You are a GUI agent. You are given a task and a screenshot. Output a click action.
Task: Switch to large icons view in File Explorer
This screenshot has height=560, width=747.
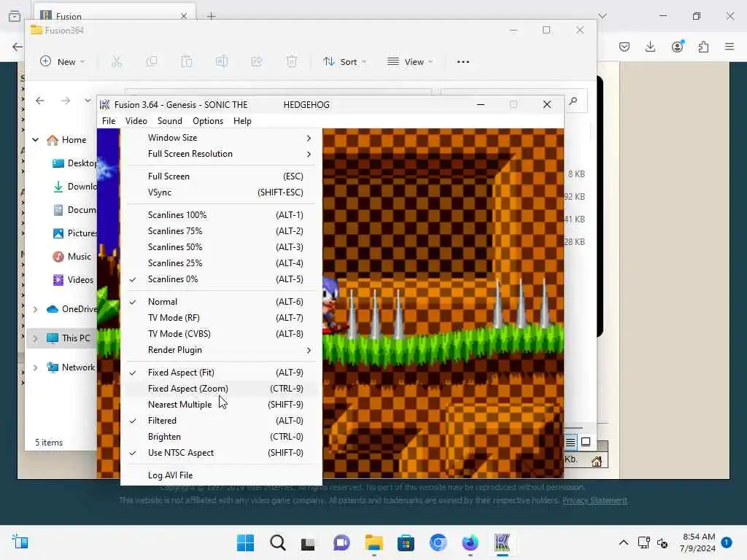[586, 443]
